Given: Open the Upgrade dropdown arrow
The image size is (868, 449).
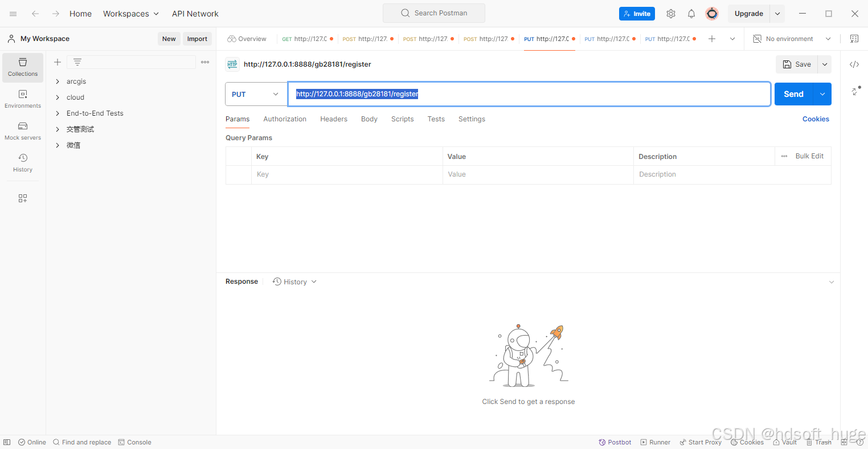Looking at the screenshot, I should point(777,14).
